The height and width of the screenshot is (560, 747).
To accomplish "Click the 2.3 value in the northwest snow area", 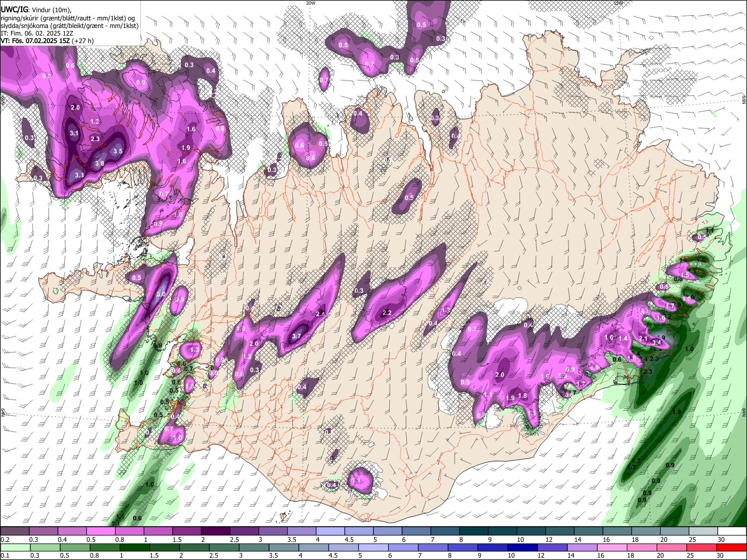I will click(x=96, y=139).
